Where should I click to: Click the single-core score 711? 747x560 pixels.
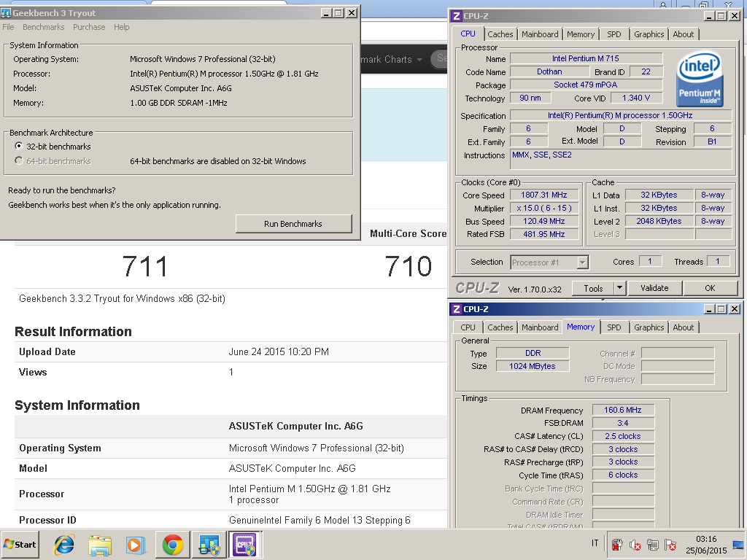[145, 265]
